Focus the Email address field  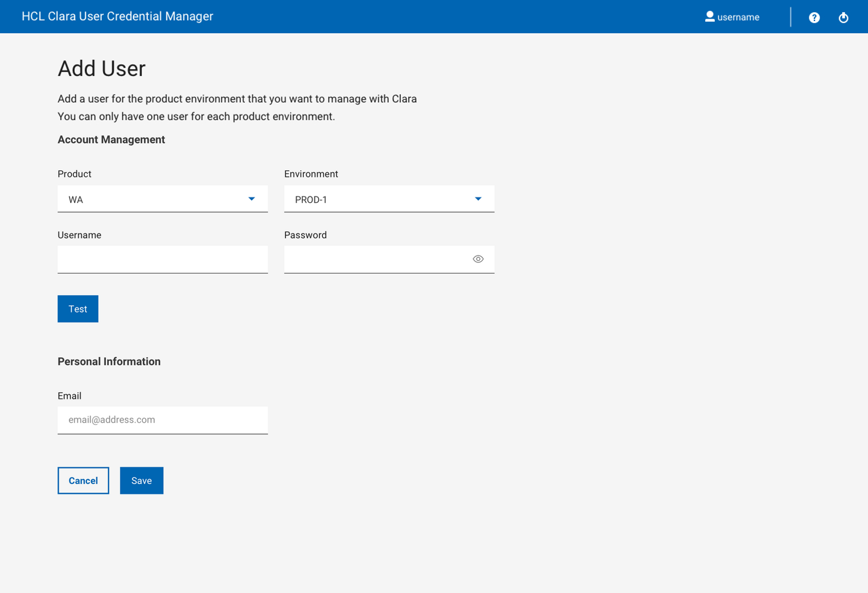tap(162, 420)
